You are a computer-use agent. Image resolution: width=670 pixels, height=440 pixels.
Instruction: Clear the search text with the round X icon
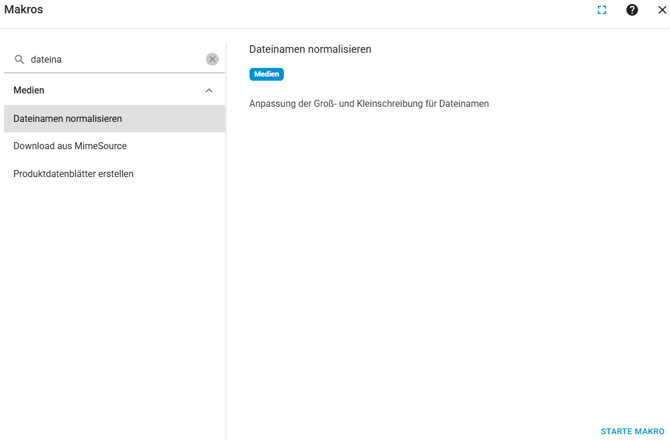tap(212, 60)
